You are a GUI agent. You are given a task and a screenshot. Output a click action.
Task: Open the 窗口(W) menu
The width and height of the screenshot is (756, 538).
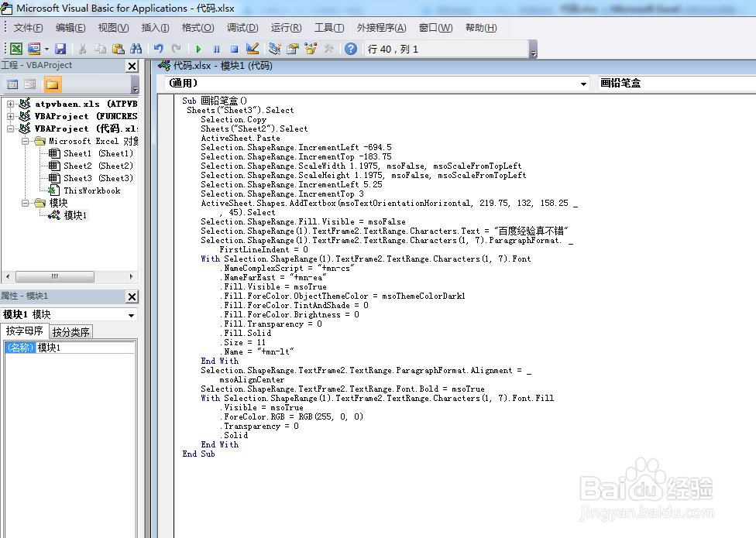click(x=435, y=28)
